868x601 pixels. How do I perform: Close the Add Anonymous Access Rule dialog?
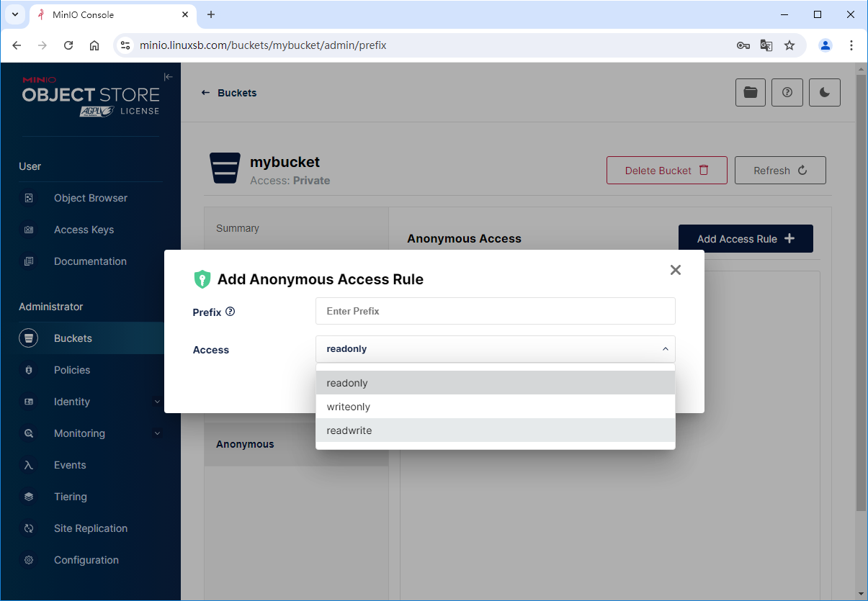pyautogui.click(x=675, y=270)
